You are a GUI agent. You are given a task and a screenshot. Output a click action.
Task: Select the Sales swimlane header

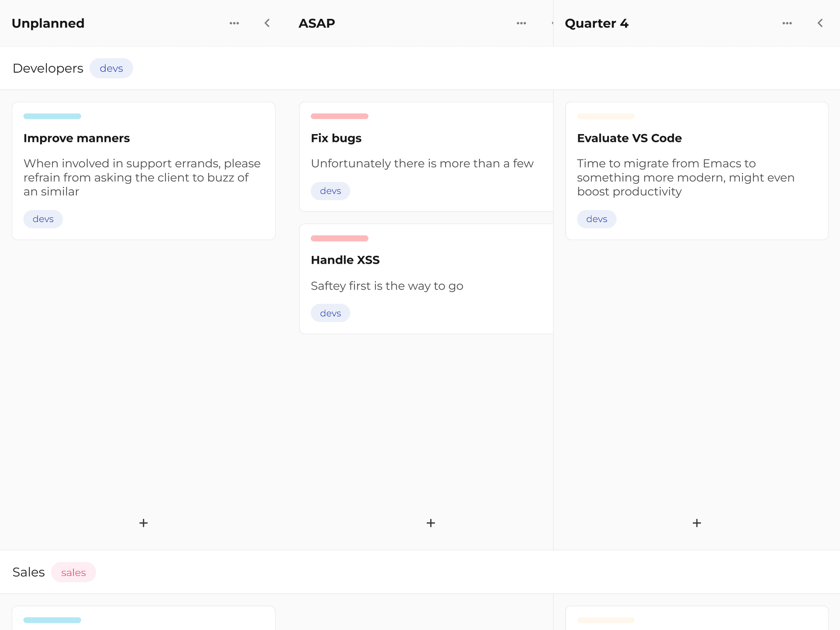click(x=28, y=572)
